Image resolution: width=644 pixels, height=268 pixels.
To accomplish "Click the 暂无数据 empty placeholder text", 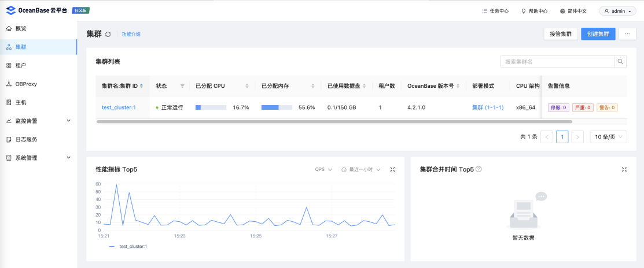I will [x=523, y=237].
